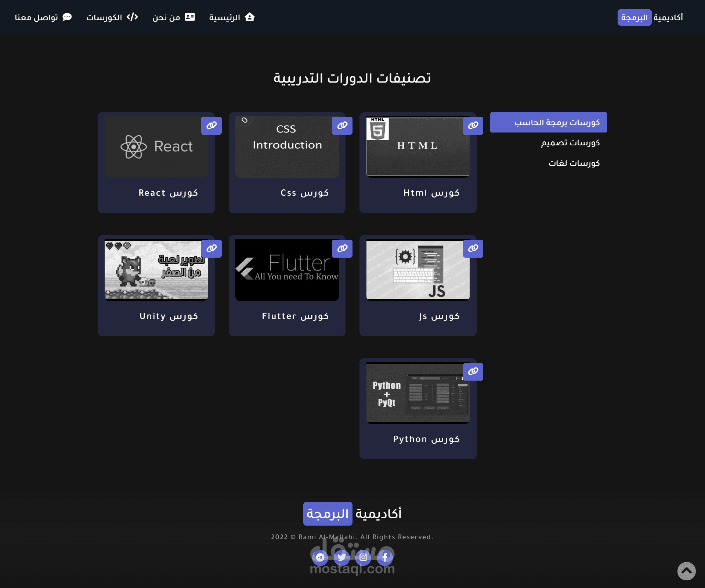Open link icon on HTML course card
705x588 pixels.
click(x=473, y=126)
